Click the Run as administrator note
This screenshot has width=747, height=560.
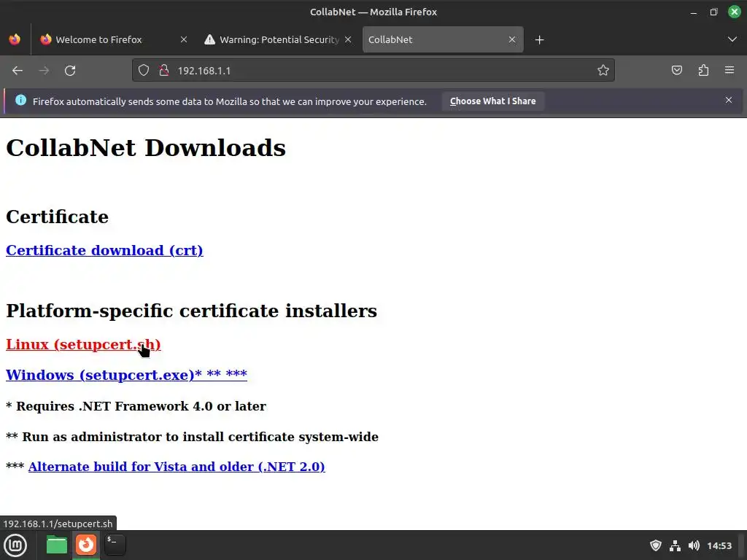pos(192,437)
